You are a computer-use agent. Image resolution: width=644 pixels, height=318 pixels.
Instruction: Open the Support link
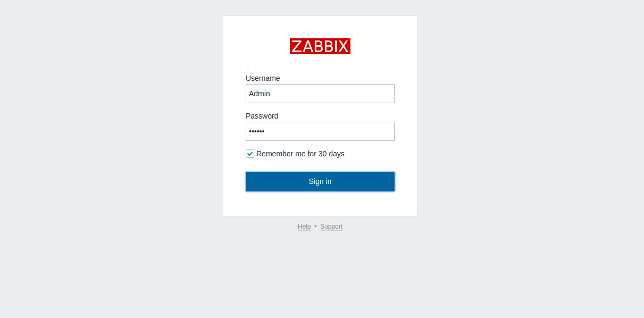pos(331,227)
